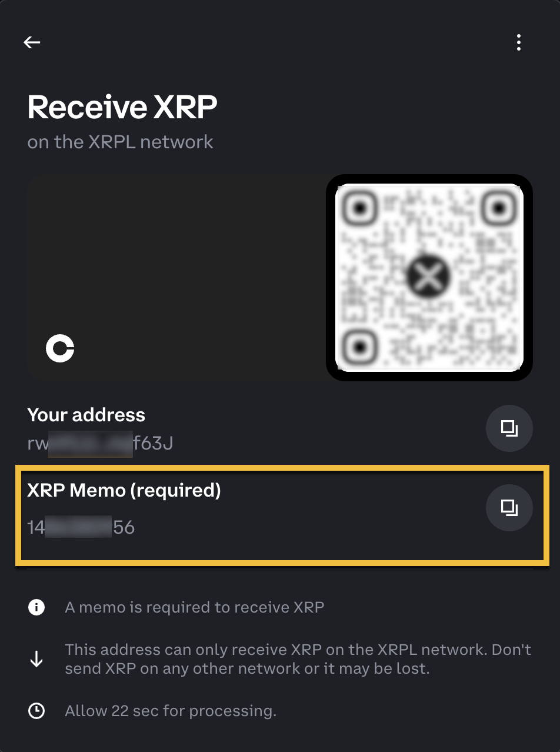The height and width of the screenshot is (752, 560).
Task: Click the dark card left of QR
Action: point(176,277)
